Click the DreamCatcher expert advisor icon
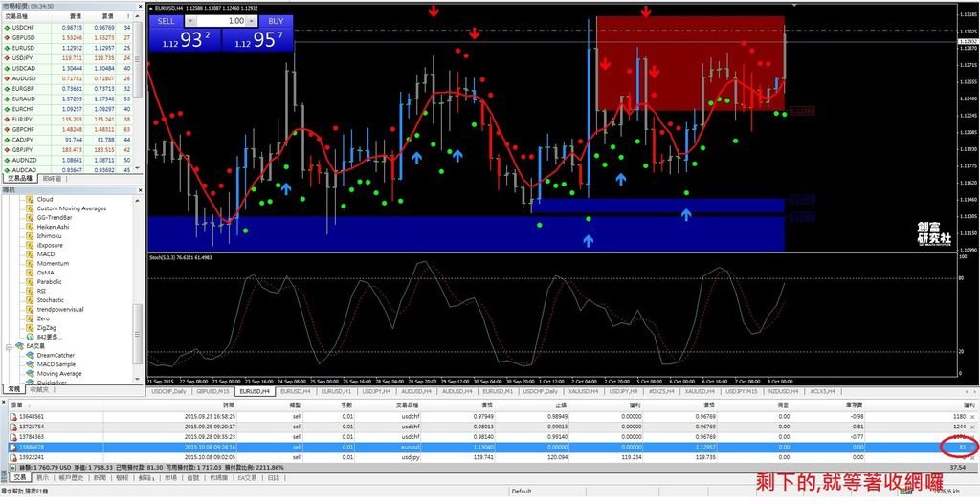This screenshot has height=504, width=980. tap(30, 356)
